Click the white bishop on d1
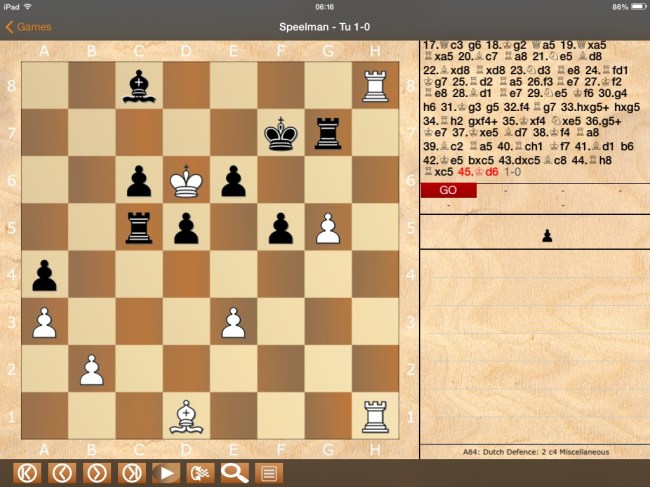The width and height of the screenshot is (650, 487). click(186, 415)
